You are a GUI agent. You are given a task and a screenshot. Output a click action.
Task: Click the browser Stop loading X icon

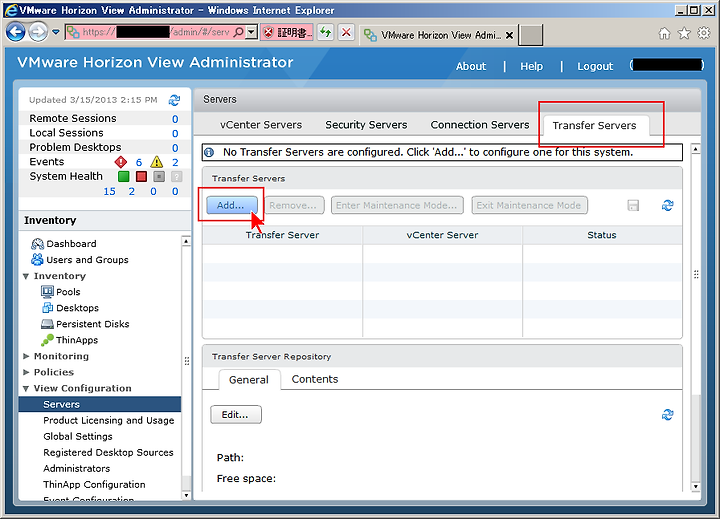(346, 32)
